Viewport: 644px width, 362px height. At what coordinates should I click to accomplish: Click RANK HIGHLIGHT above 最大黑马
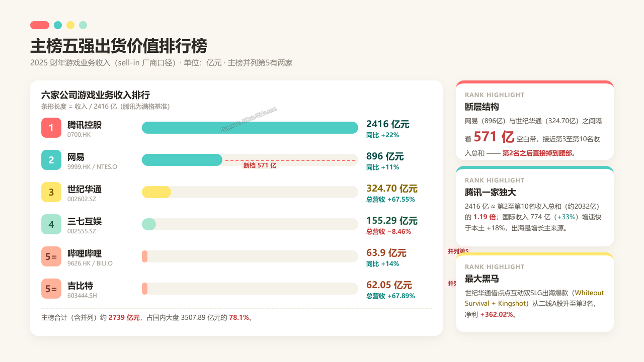pos(495,267)
